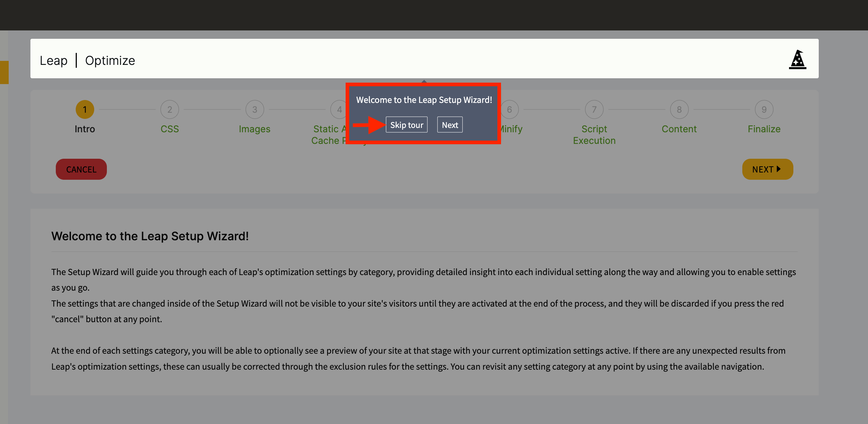Go to the Content step label
This screenshot has width=868, height=424.
click(679, 129)
